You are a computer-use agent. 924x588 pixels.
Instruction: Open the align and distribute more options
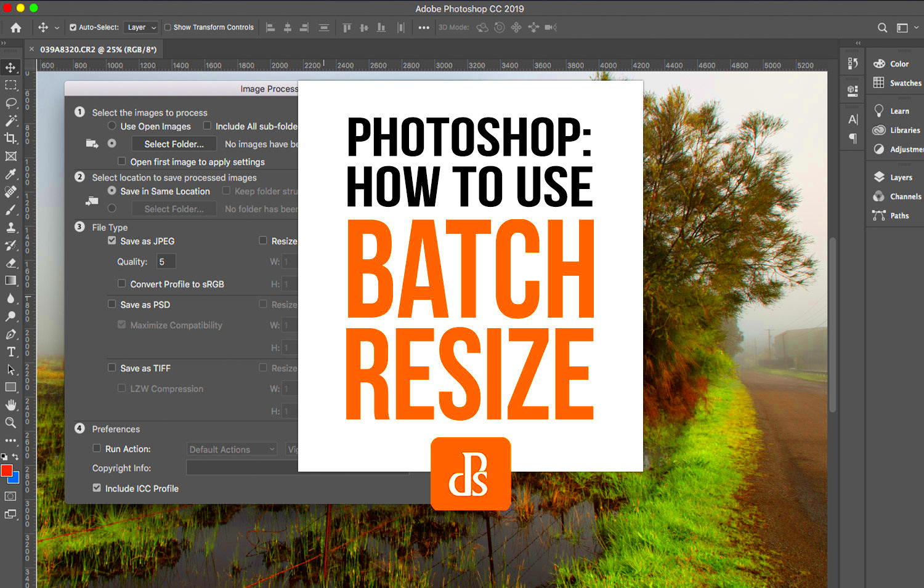[x=424, y=28]
